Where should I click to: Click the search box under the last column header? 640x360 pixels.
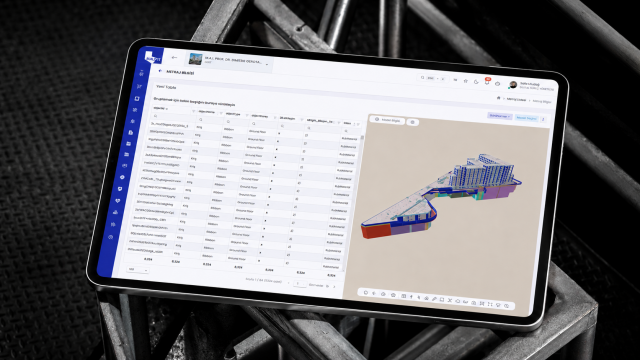(351, 131)
